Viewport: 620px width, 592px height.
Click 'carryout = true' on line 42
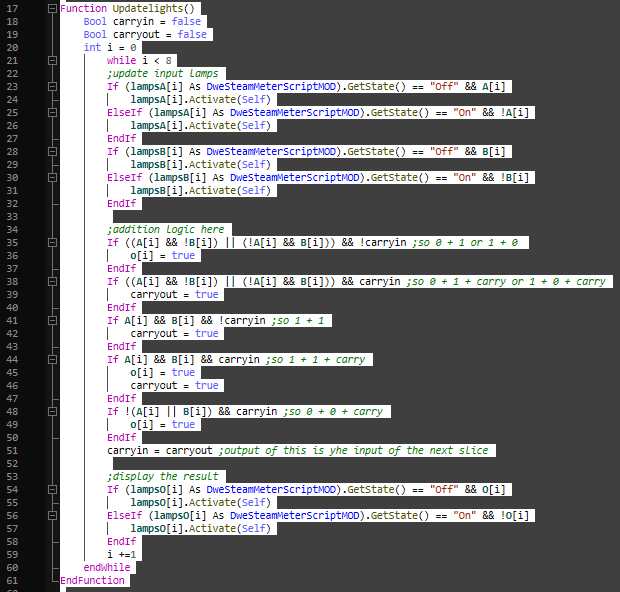[174, 333]
